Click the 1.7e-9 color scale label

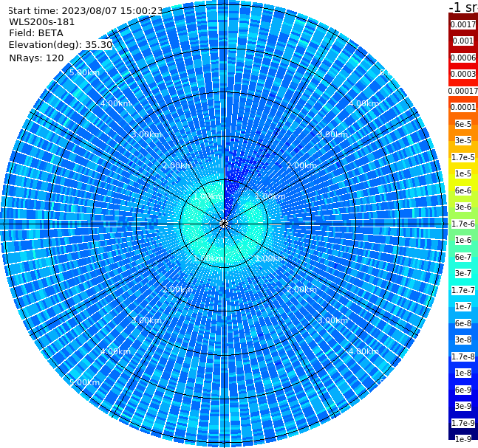coord(463,423)
